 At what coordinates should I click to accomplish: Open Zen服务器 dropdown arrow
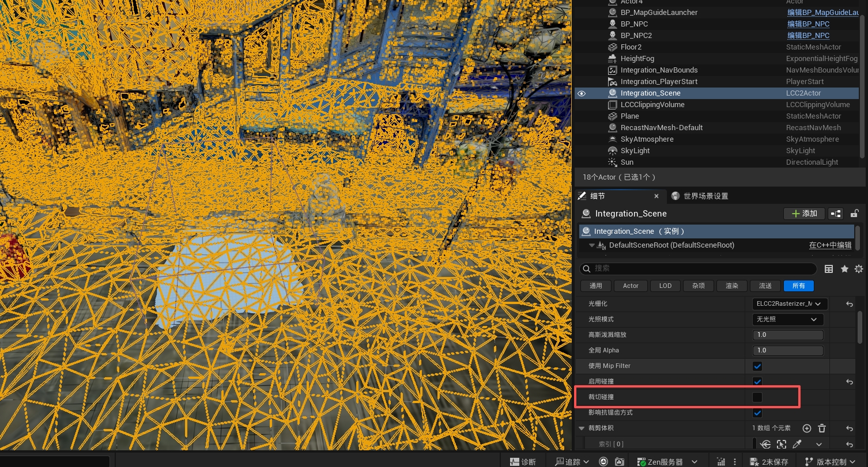pos(694,462)
